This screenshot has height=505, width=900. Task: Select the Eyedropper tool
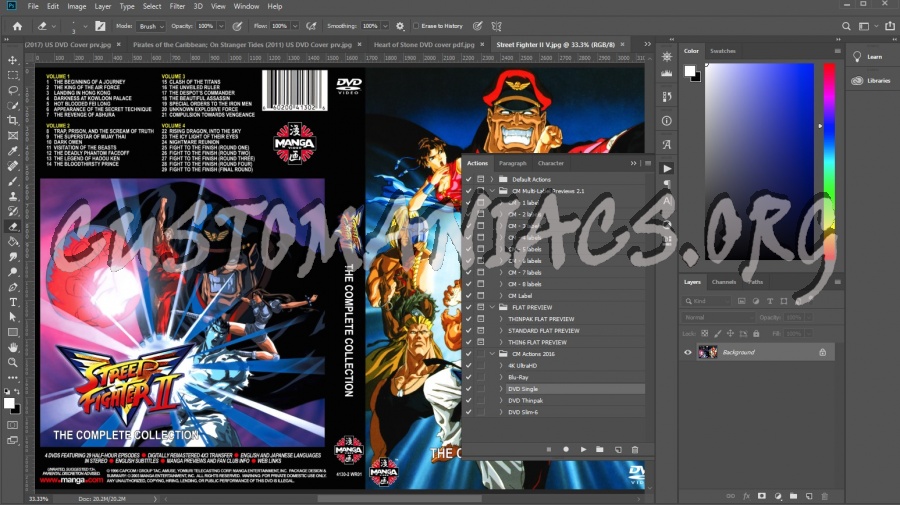pyautogui.click(x=13, y=150)
